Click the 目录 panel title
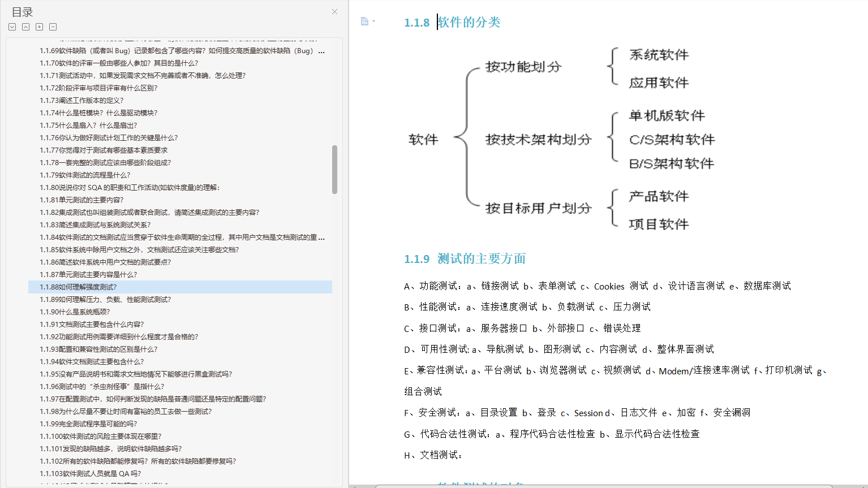The height and width of the screenshot is (488, 868). (23, 12)
